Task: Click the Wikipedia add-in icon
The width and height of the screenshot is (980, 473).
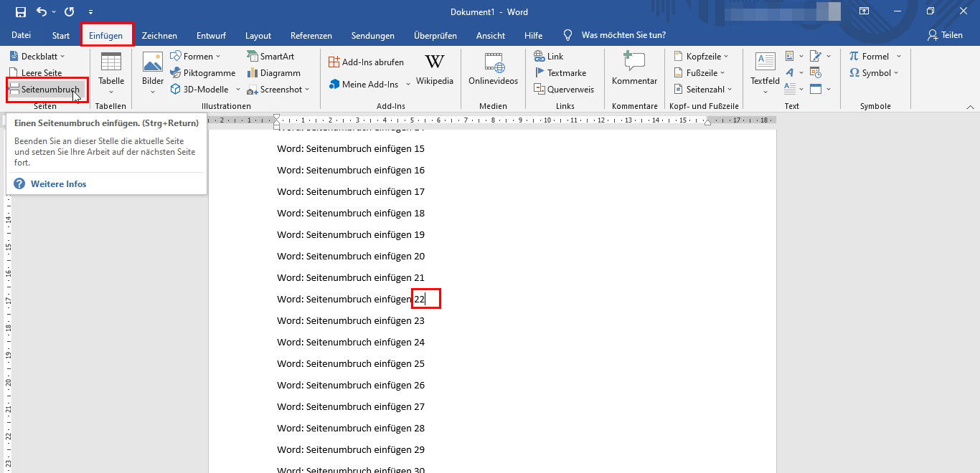Action: (435, 70)
